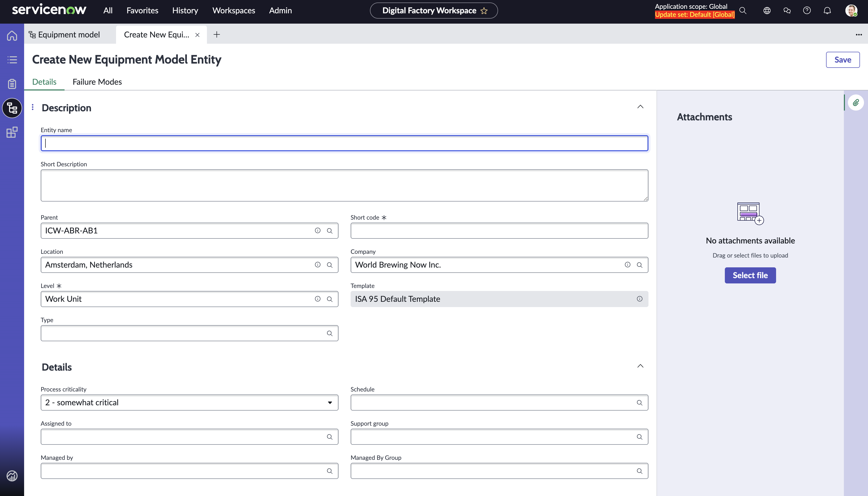Open the All menu
Viewport: 868px width, 496px height.
[107, 11]
